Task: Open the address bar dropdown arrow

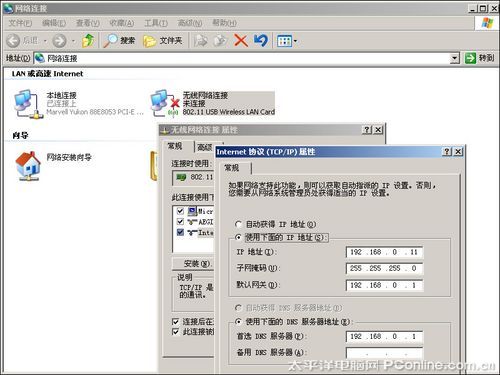Action: click(x=455, y=58)
